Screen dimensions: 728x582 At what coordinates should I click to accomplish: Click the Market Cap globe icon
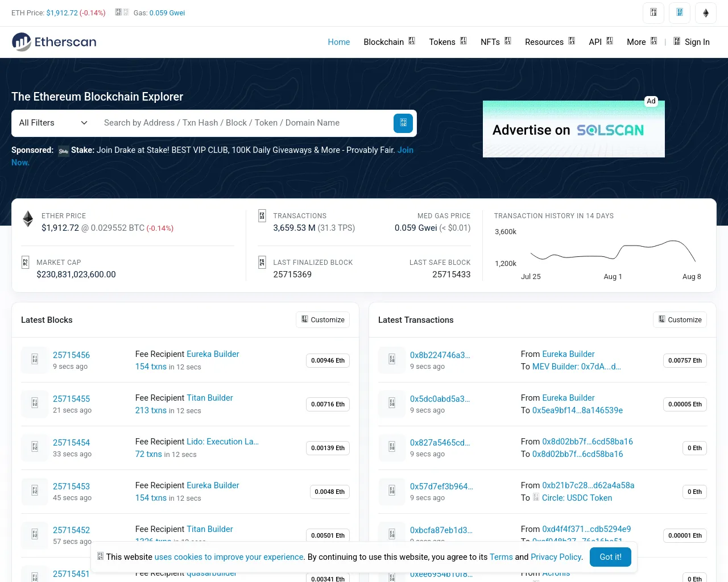pos(25,262)
